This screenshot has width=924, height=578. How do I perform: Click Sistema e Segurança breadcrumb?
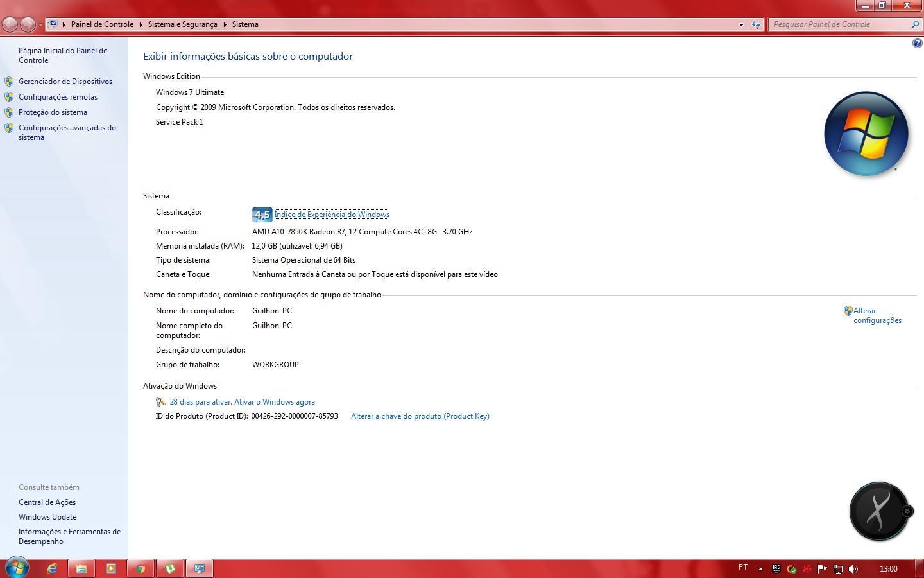pyautogui.click(x=183, y=24)
